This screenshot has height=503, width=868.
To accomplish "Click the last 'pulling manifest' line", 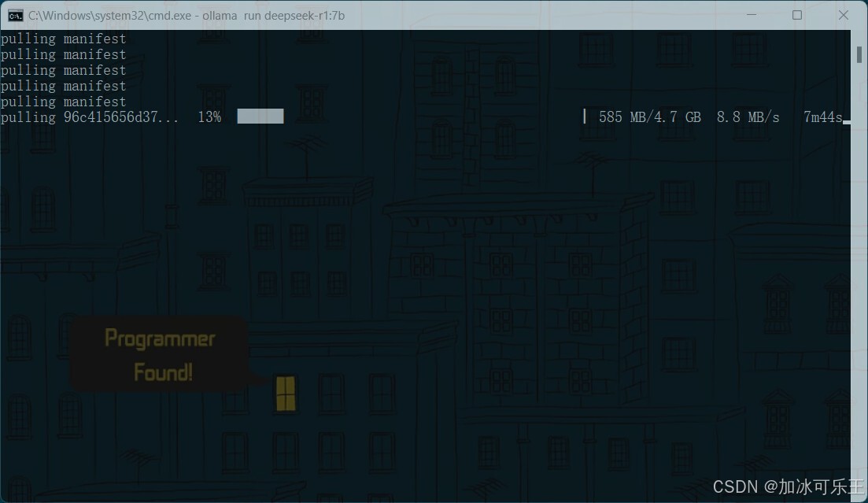I will tap(63, 102).
